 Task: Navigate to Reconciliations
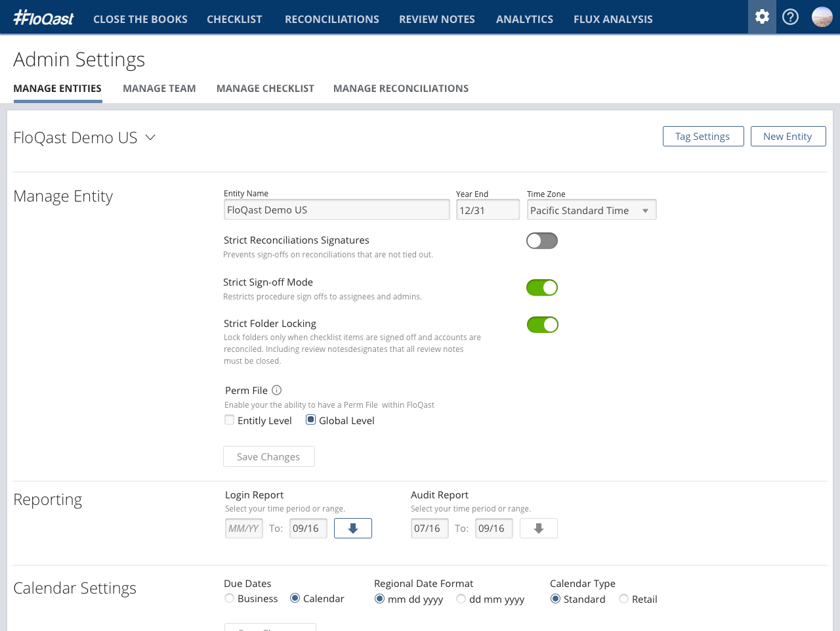click(332, 19)
